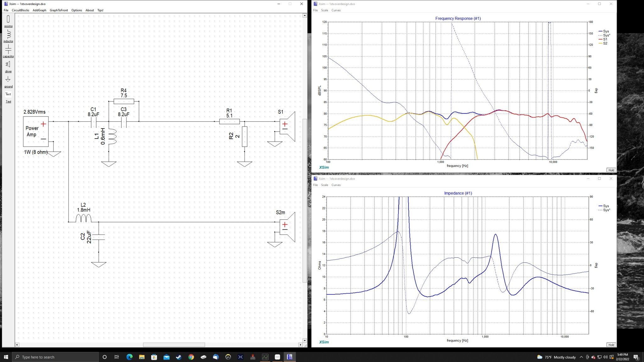This screenshot has width=644, height=362.
Task: Open Scale menu in Frequency Response window
Action: 325,10
